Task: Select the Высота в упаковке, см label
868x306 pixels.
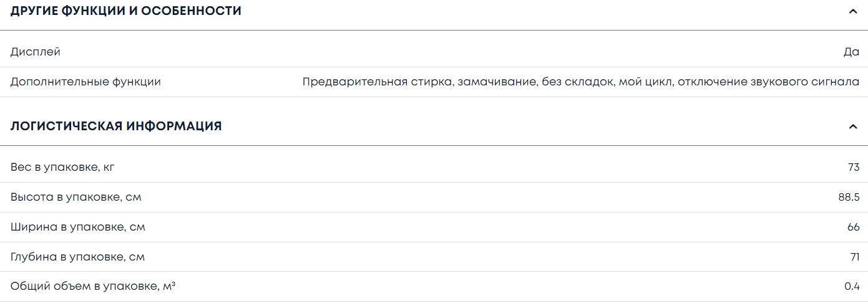Action: pos(76,197)
